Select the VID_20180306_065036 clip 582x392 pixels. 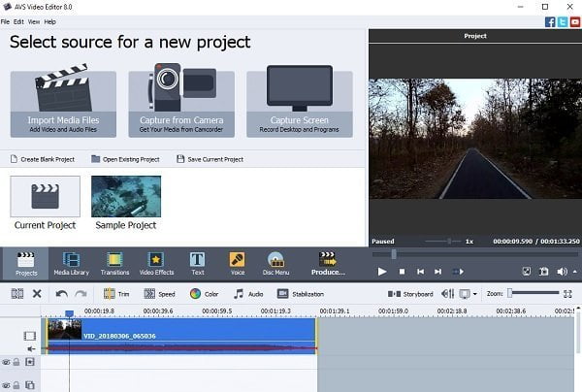click(180, 336)
